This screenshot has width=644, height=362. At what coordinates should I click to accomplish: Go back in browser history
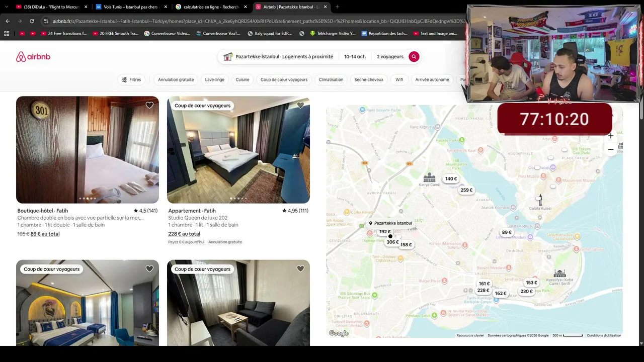point(8,21)
